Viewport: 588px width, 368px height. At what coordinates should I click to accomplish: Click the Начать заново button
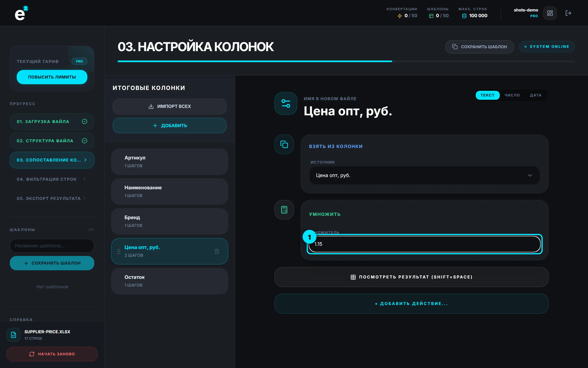tap(52, 354)
